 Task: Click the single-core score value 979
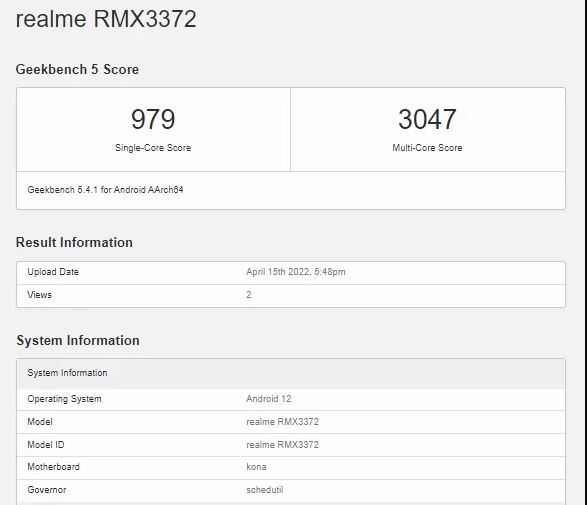pyautogui.click(x=153, y=119)
